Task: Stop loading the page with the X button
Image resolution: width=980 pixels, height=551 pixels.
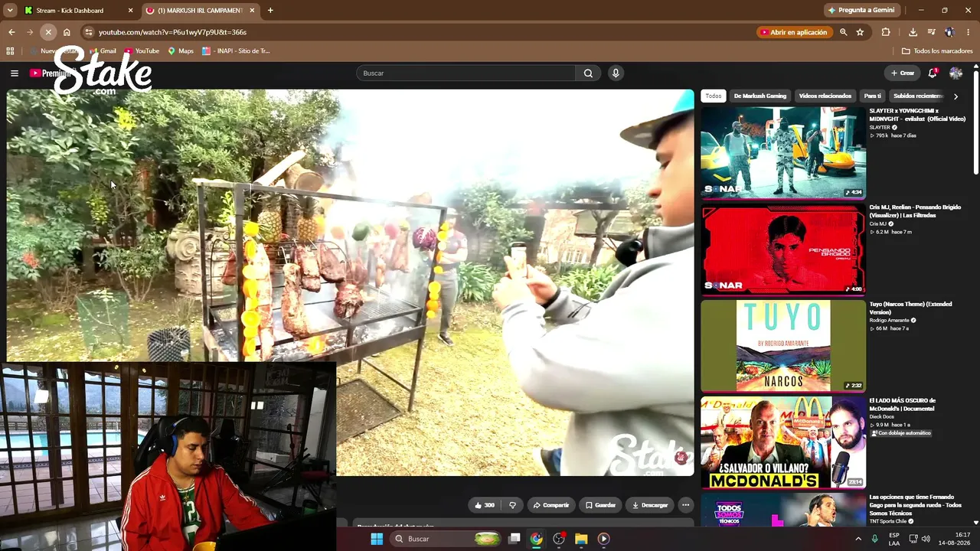Action: [x=48, y=32]
